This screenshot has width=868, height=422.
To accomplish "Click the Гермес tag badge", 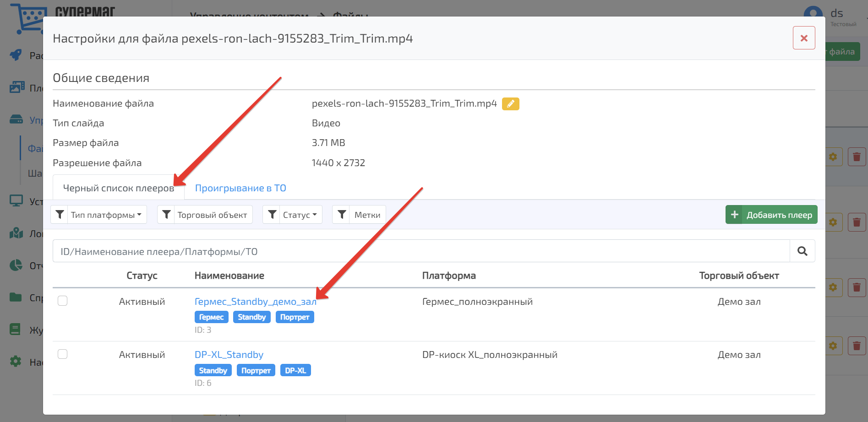I will 212,317.
